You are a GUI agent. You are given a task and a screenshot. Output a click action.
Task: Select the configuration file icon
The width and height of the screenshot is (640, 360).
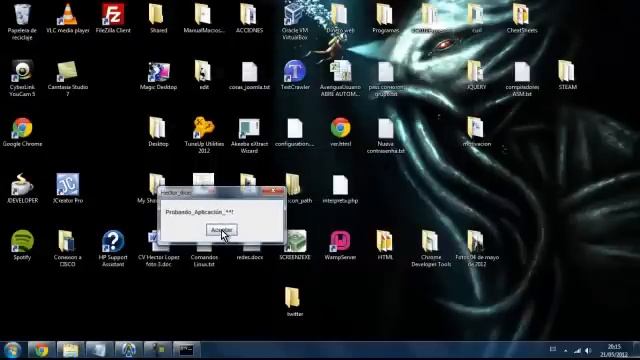pyautogui.click(x=295, y=132)
